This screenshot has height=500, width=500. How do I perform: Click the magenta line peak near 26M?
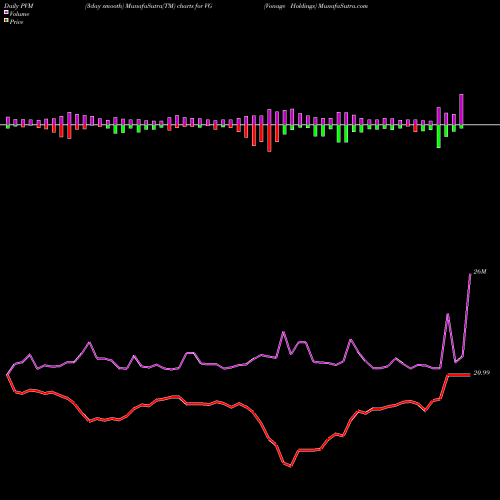[470, 274]
